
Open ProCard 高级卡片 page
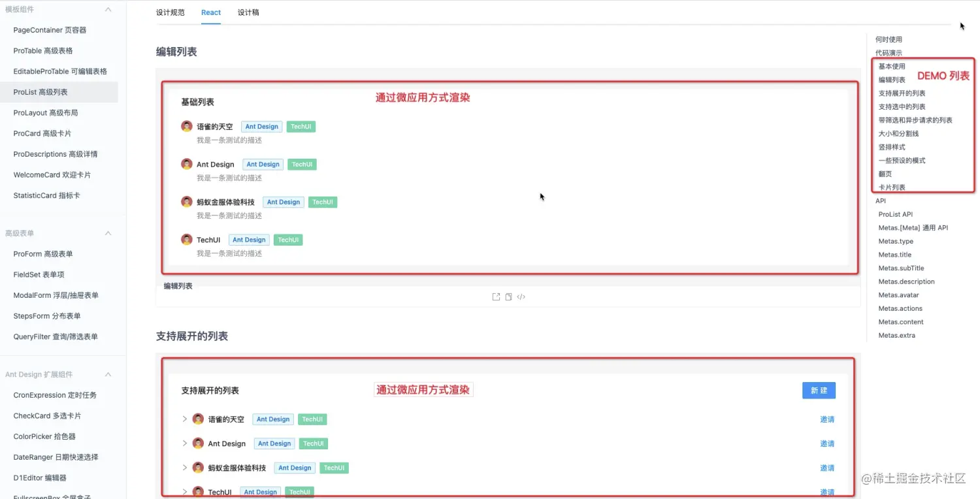(x=42, y=133)
